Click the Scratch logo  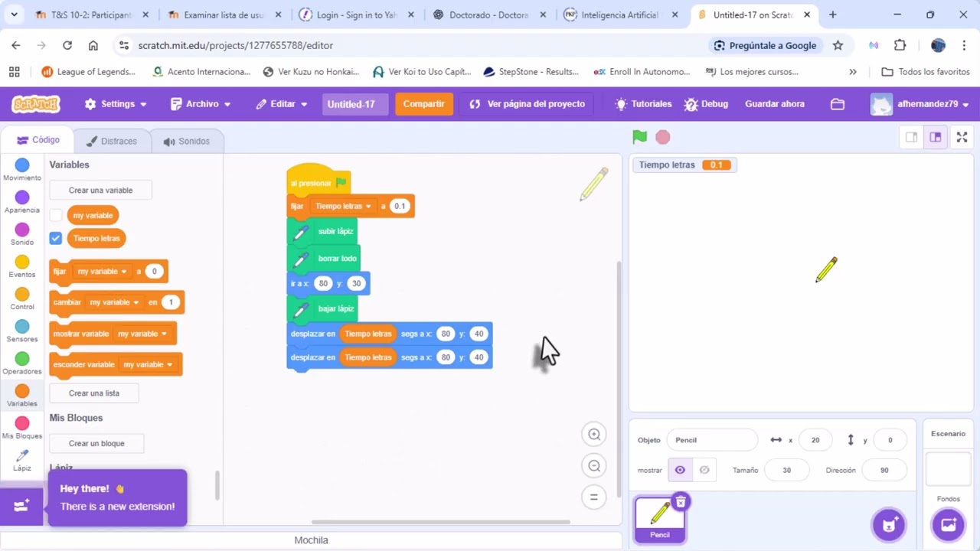(35, 104)
